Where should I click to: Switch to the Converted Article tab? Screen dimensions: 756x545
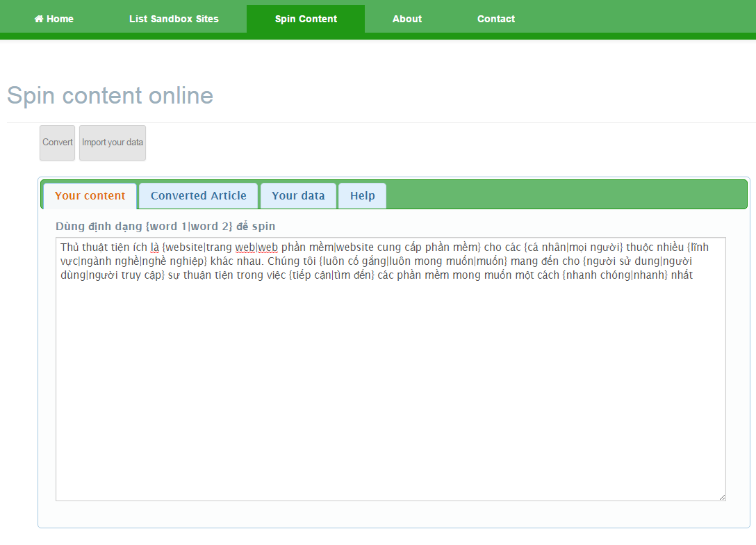pos(198,196)
